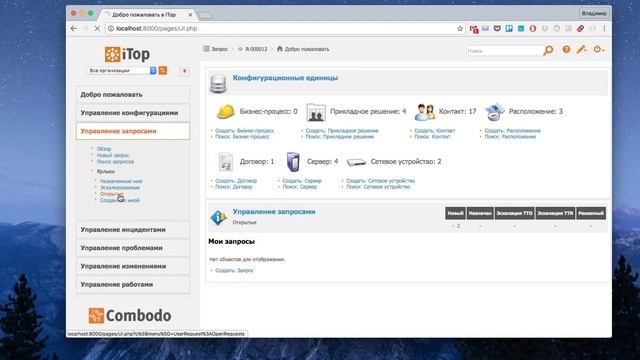Click the Расположение location icon
The image size is (640, 360).
pyautogui.click(x=495, y=112)
